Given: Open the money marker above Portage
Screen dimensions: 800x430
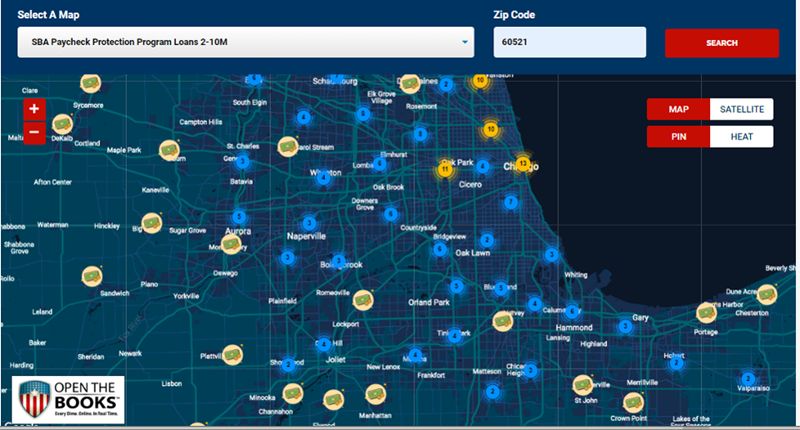Looking at the screenshot, I should coord(707,313).
